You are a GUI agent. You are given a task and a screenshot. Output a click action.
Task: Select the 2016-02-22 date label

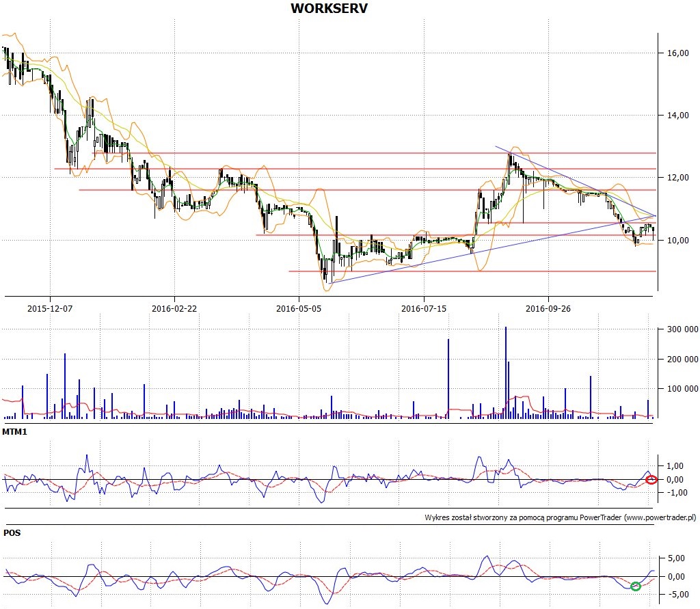[x=174, y=308]
